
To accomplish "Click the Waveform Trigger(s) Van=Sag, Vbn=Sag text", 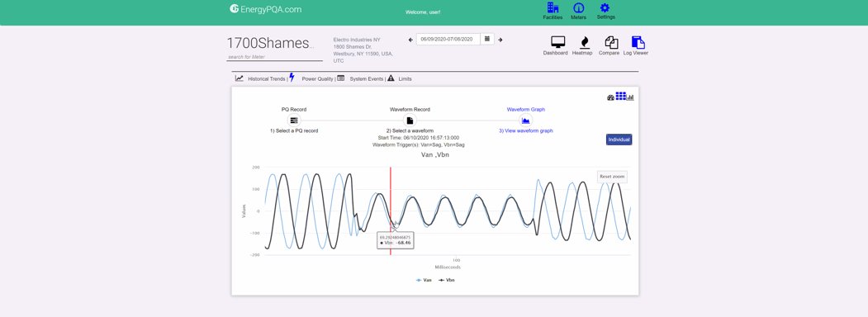I will [x=419, y=145].
